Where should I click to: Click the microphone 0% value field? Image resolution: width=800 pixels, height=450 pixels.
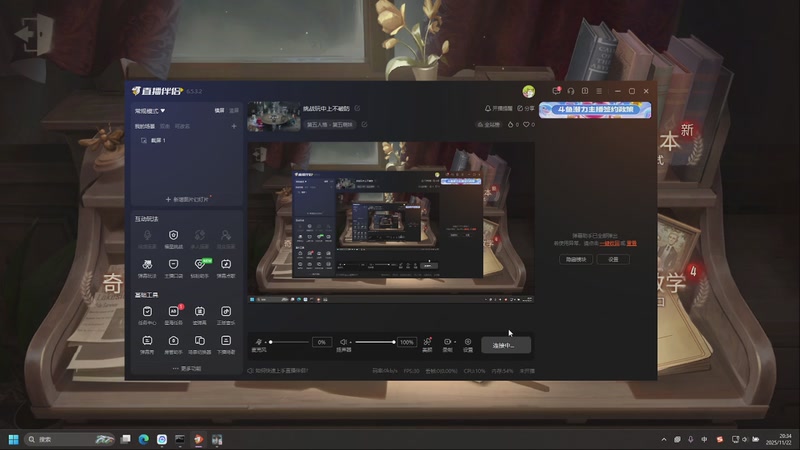pyautogui.click(x=321, y=342)
